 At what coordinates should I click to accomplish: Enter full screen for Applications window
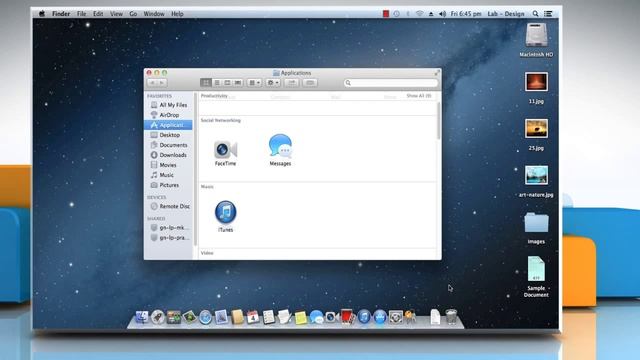[437, 73]
